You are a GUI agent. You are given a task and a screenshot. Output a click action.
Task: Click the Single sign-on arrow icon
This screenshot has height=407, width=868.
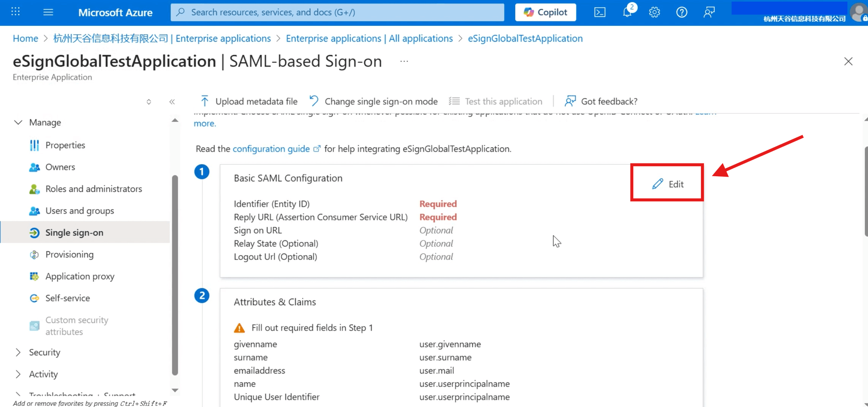pyautogui.click(x=34, y=233)
